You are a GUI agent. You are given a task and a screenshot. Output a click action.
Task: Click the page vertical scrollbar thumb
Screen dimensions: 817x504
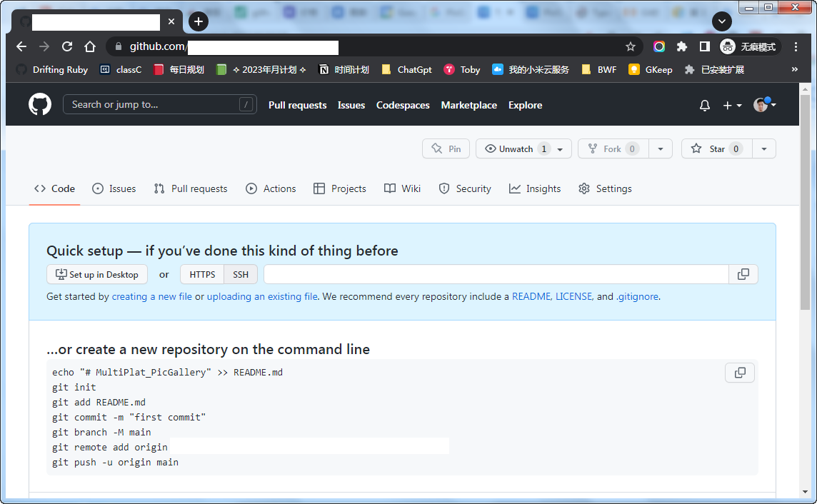point(805,202)
